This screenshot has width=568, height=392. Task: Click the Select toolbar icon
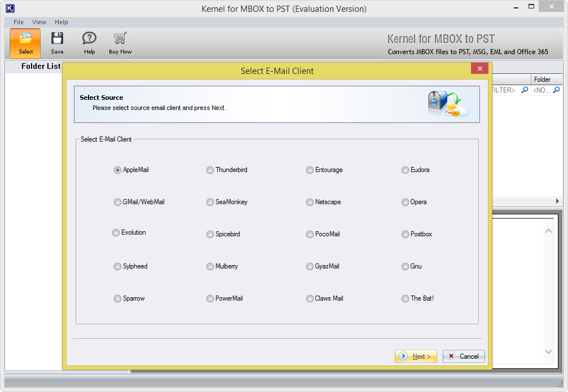25,43
